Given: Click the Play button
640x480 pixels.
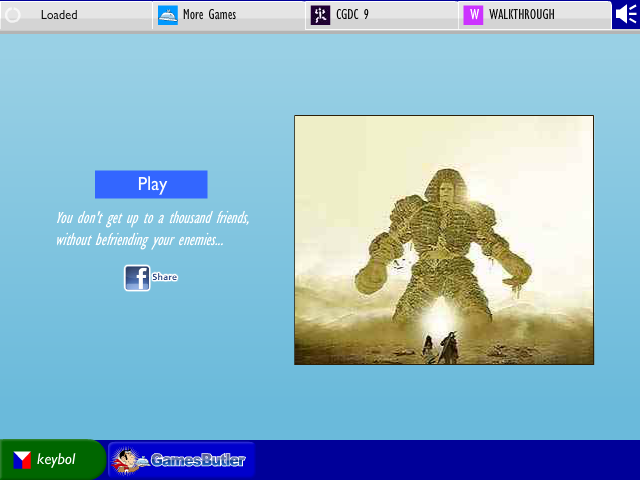Looking at the screenshot, I should 151,184.
